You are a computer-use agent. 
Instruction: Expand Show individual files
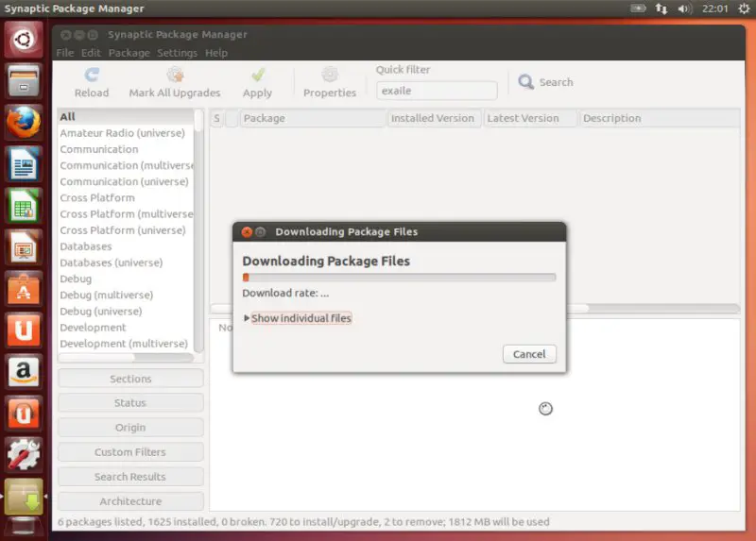(298, 318)
